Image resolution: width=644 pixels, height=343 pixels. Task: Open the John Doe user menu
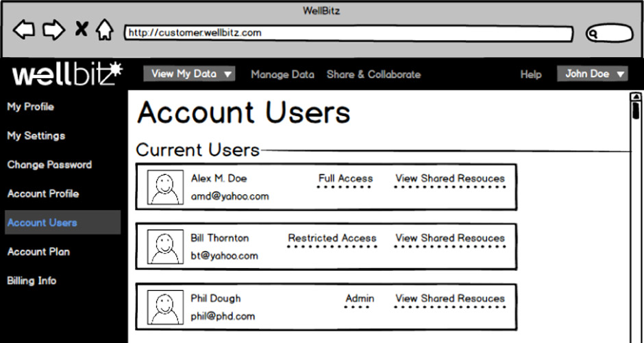(x=592, y=74)
